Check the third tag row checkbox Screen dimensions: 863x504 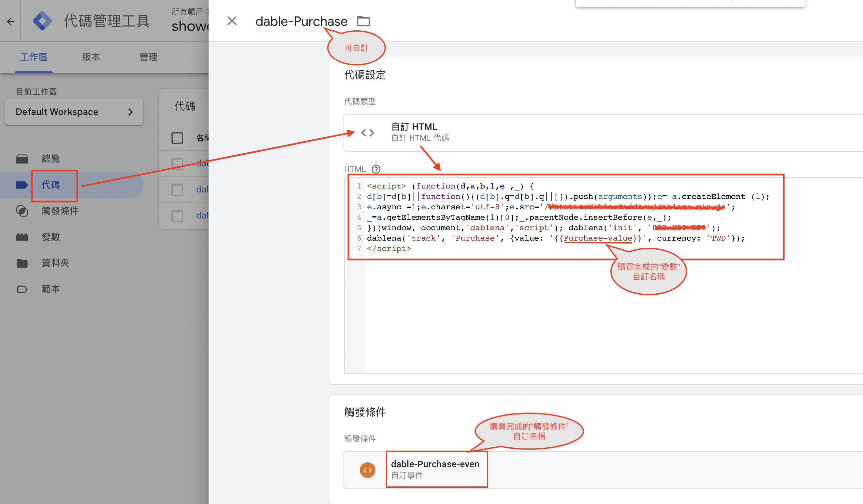click(177, 216)
